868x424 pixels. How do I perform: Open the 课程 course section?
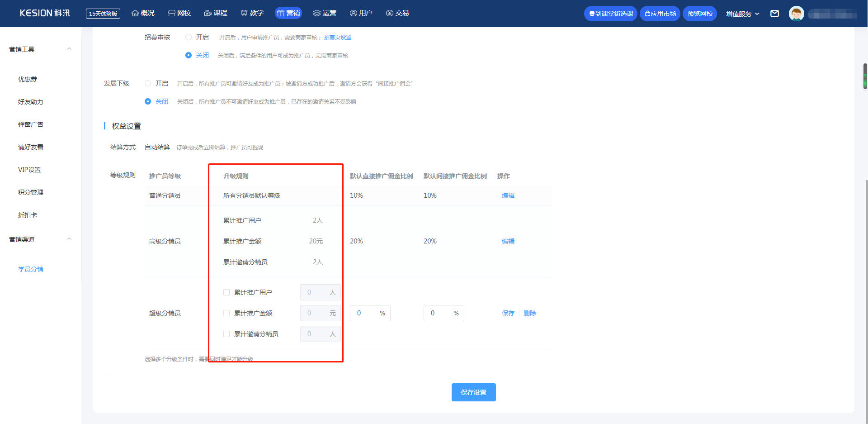[216, 13]
